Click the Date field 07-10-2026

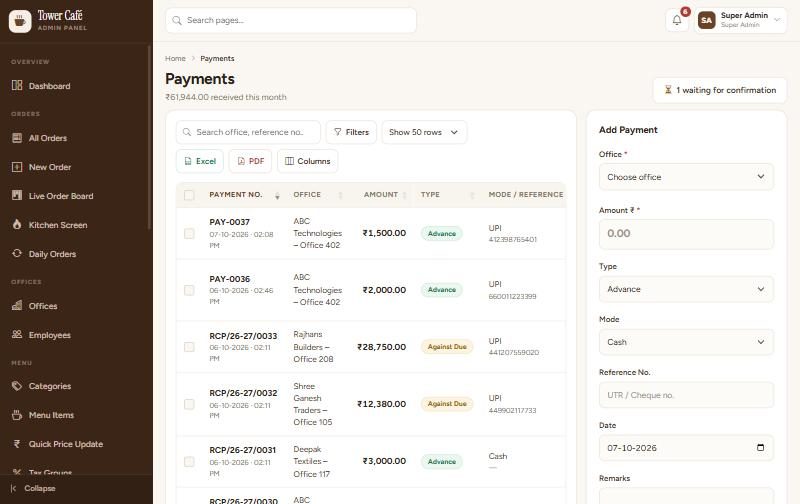click(x=686, y=448)
